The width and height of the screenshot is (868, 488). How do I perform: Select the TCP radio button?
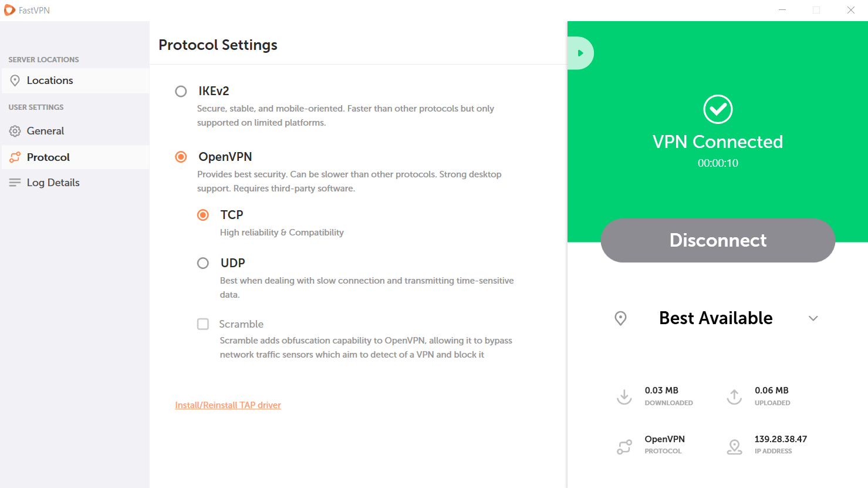click(203, 215)
